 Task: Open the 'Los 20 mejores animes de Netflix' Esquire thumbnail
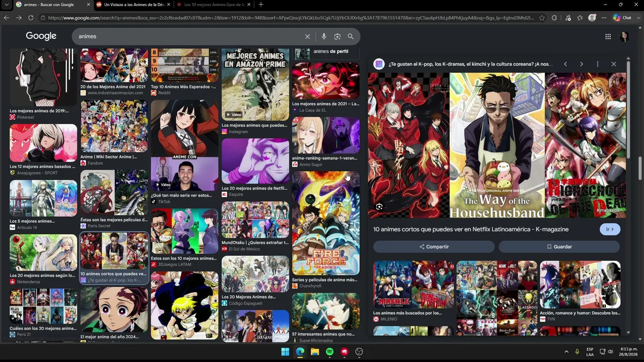coord(255,161)
